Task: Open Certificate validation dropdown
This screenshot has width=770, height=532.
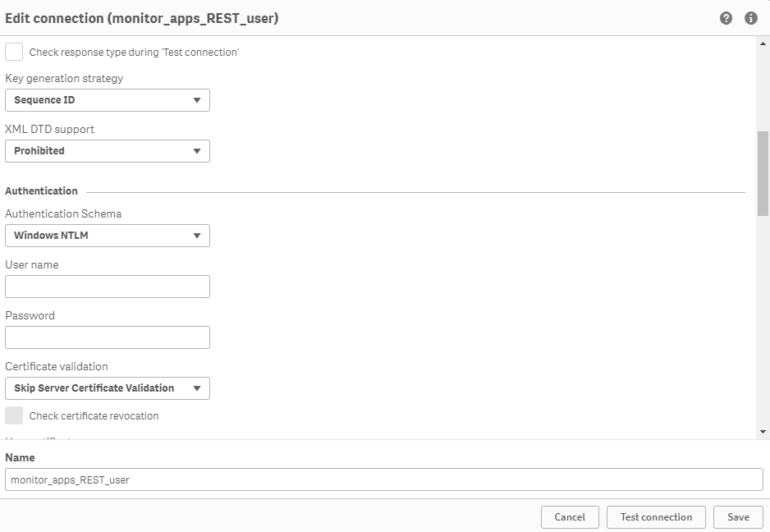Action: point(107,388)
